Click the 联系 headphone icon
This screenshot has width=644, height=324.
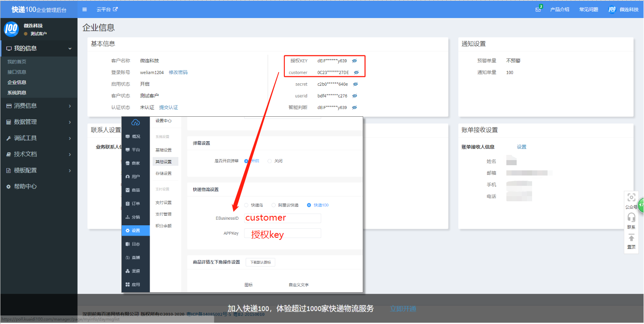631,217
